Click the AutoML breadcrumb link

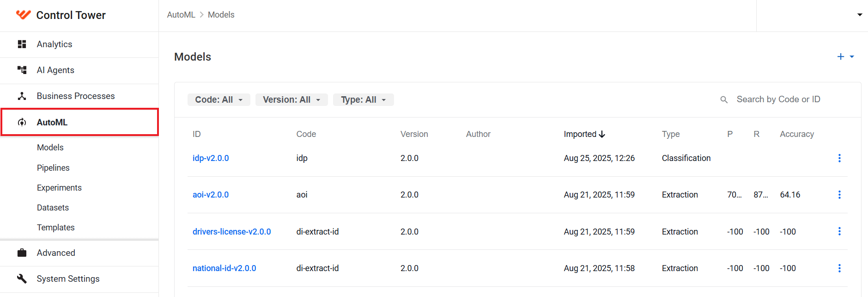pos(181,15)
